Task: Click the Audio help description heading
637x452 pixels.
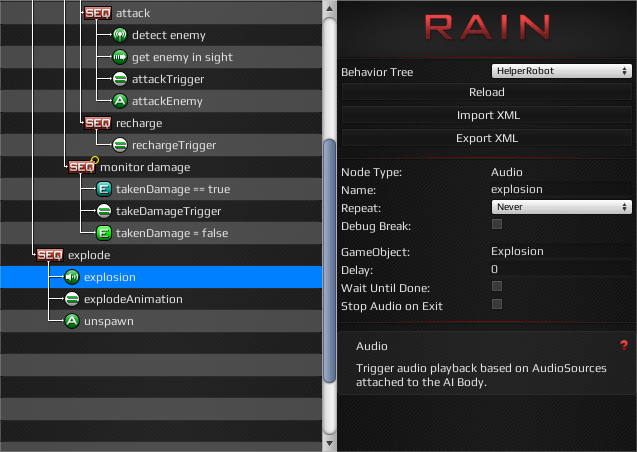Action: point(372,346)
